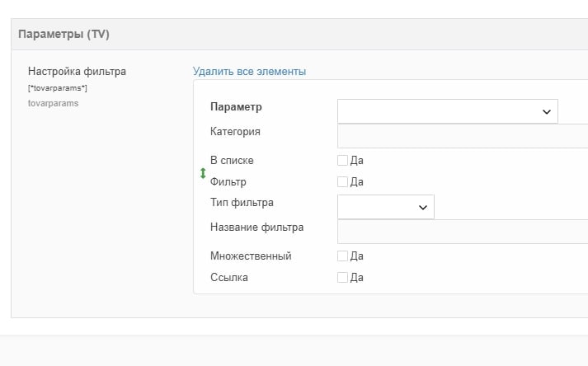Expand the 'Тип фильтра' dropdown
The width and height of the screenshot is (588, 366).
click(385, 207)
